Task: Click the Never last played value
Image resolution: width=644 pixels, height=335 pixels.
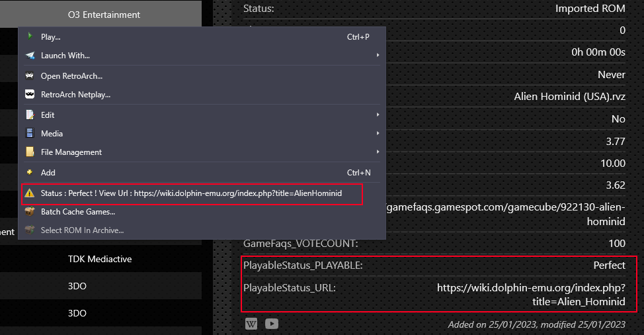Action: 612,74
